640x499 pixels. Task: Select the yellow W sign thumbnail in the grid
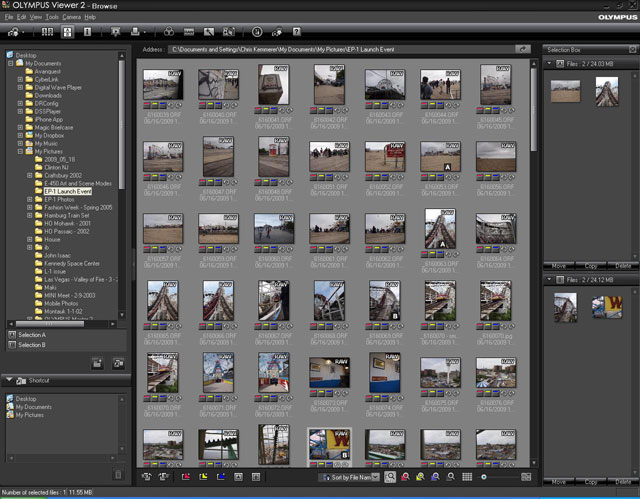pos(329,445)
